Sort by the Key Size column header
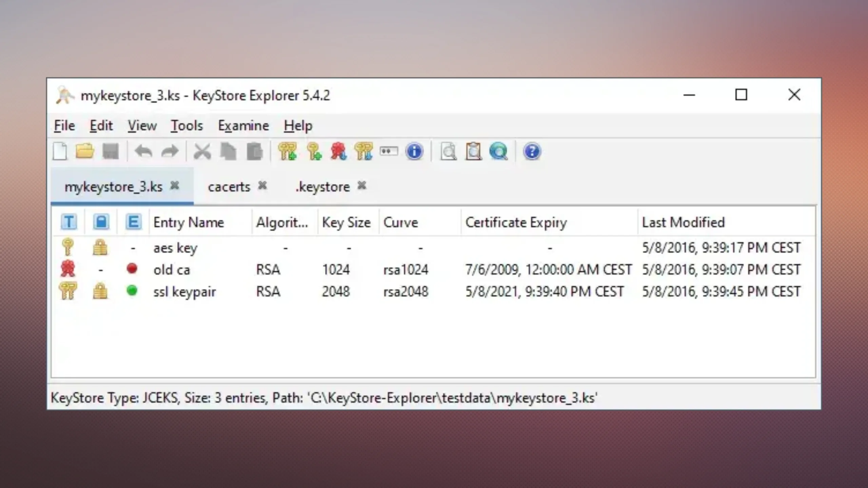This screenshot has height=488, width=868. click(349, 222)
